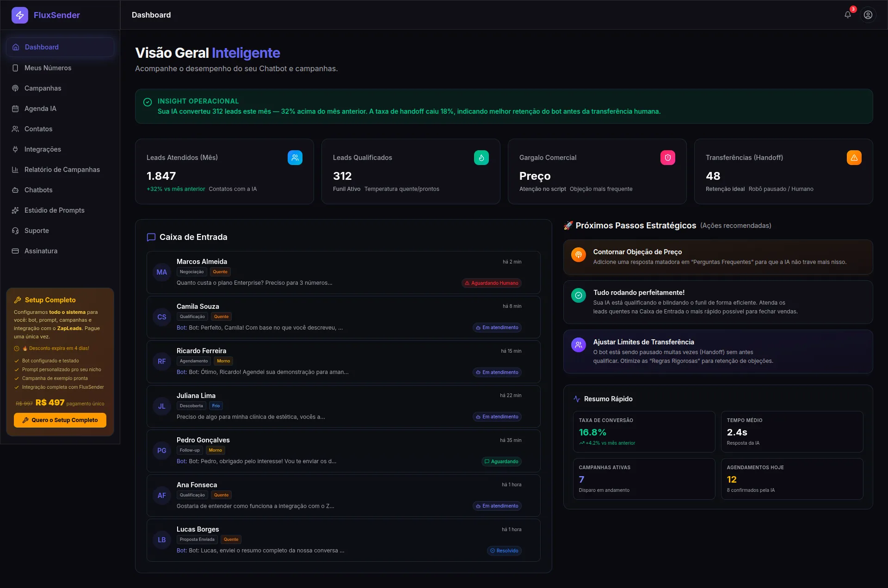Open the "Suporte" section
The height and width of the screenshot is (588, 888).
coord(37,230)
